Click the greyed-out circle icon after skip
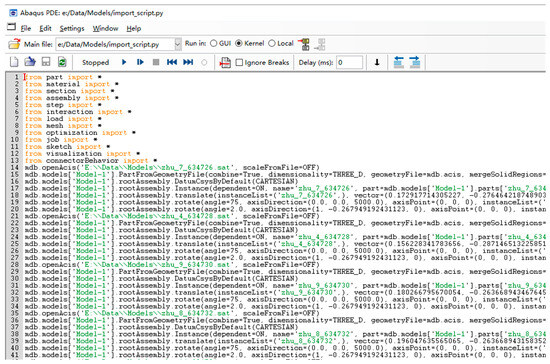 tap(204, 62)
